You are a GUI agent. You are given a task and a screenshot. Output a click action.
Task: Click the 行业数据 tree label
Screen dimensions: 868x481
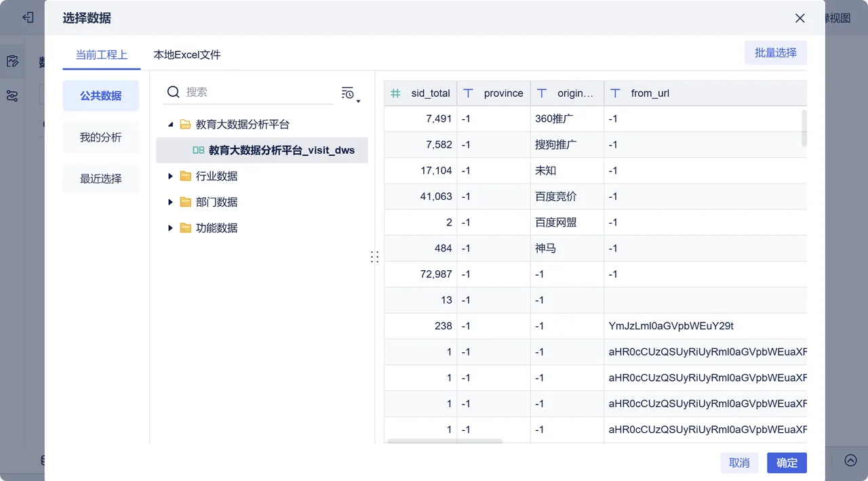tap(217, 176)
